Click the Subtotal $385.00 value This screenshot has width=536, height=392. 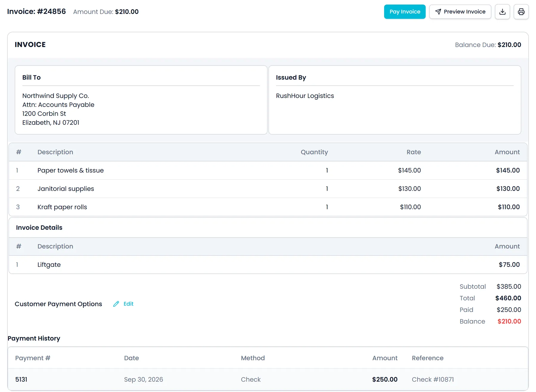click(509, 287)
